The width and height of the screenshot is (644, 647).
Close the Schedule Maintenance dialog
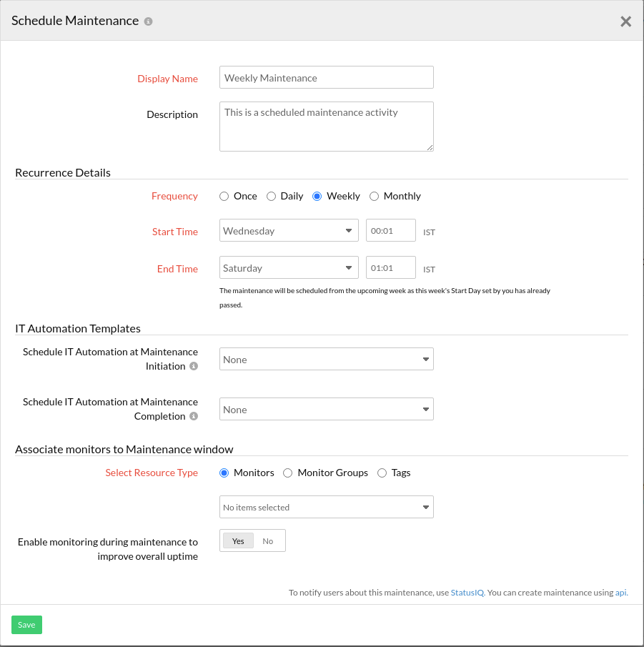[x=625, y=21]
